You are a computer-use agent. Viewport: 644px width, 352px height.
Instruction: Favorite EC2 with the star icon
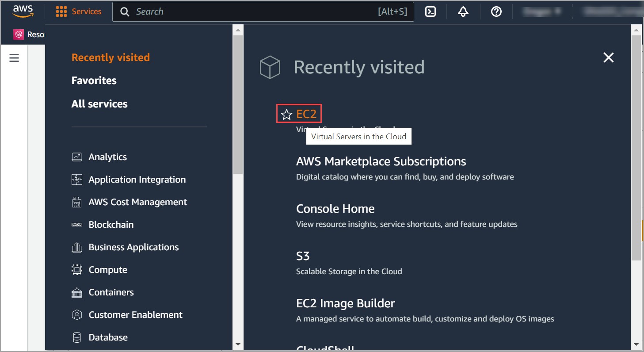(287, 115)
